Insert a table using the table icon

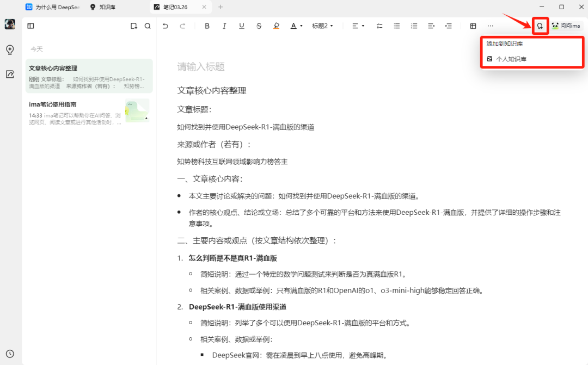473,26
